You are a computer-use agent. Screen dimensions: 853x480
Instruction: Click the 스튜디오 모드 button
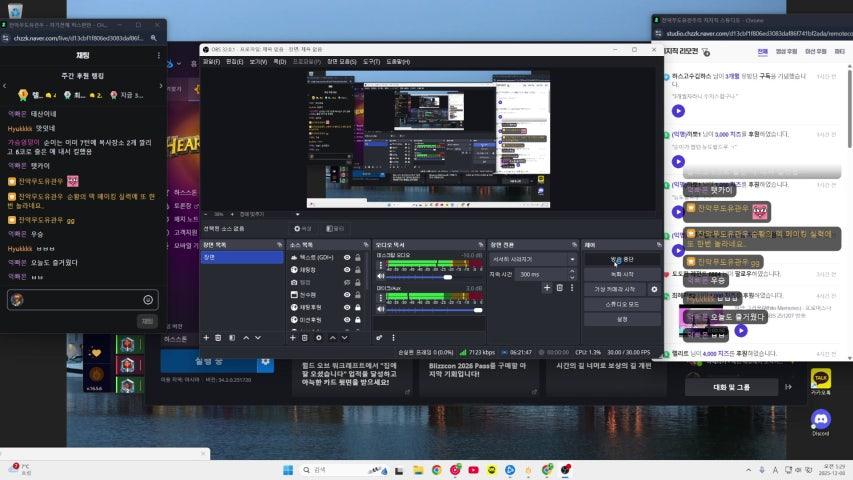pyautogui.click(x=621, y=304)
